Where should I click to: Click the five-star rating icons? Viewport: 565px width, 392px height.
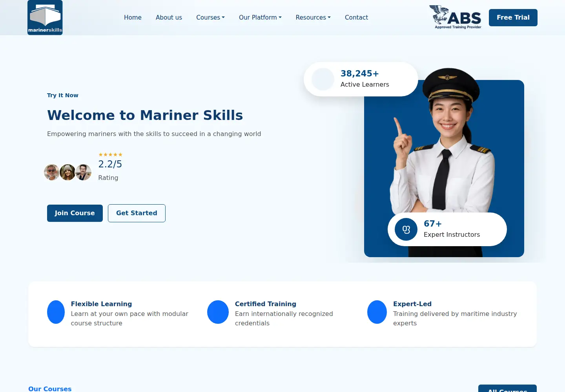tap(110, 155)
